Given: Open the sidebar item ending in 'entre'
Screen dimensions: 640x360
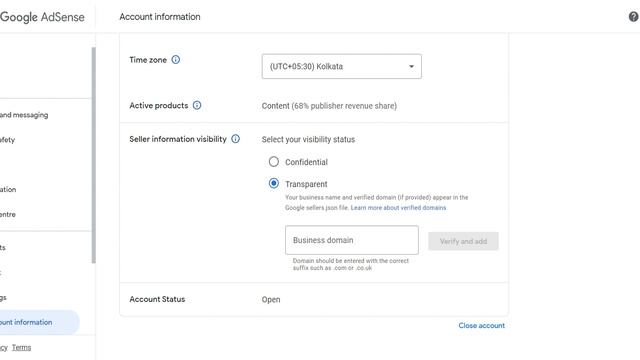Looking at the screenshot, I should [8, 214].
